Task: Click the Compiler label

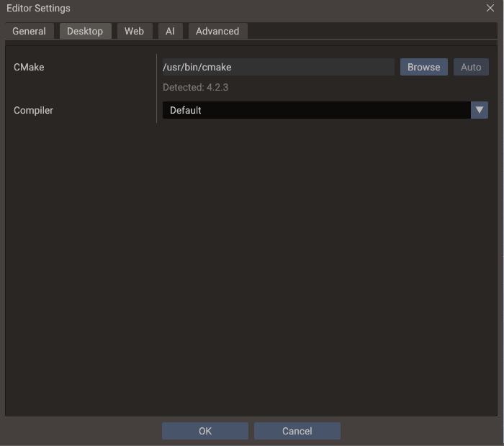Action: click(33, 110)
